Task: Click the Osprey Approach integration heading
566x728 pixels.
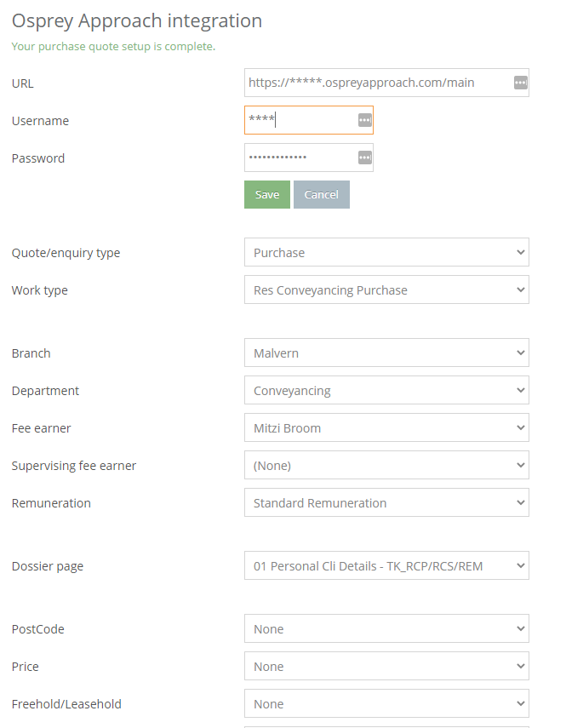Action: click(137, 21)
